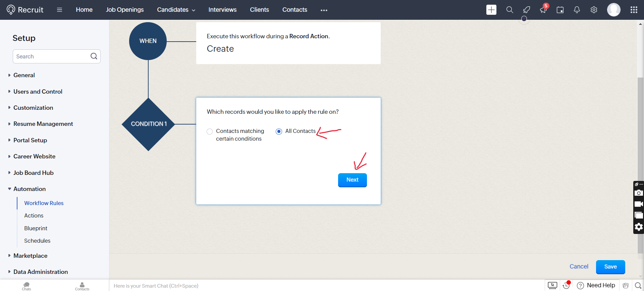The image size is (644, 291).
Task: Click the search icon in Setup search box
Action: pyautogui.click(x=94, y=56)
